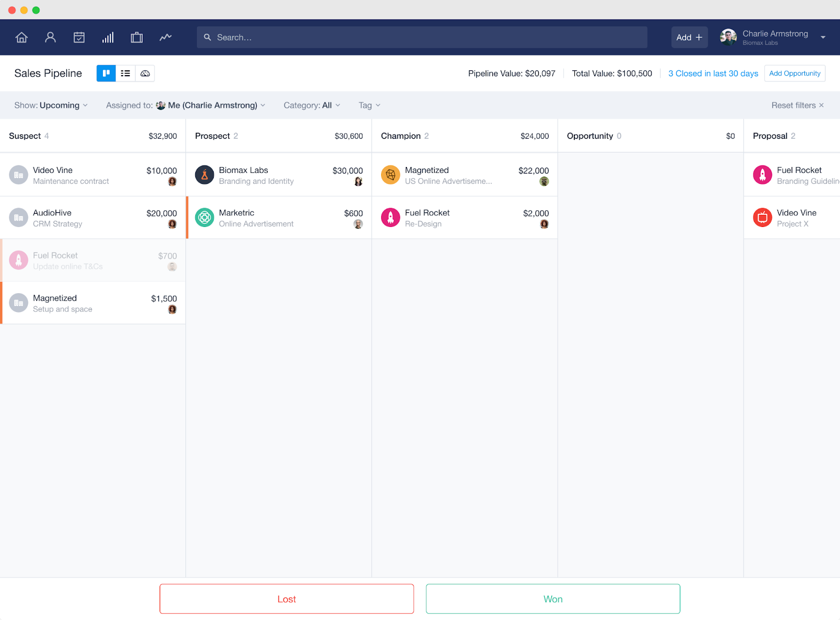This screenshot has width=840, height=620.
Task: Click Total Value: $100,500 text
Action: point(612,74)
